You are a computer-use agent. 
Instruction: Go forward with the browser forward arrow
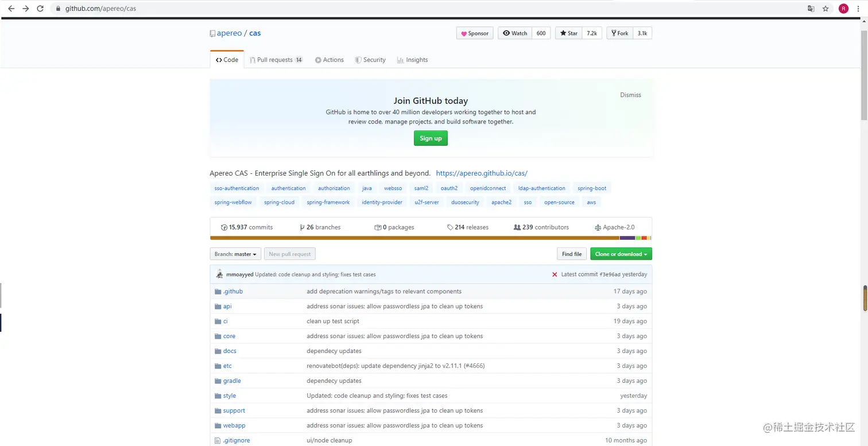click(26, 9)
